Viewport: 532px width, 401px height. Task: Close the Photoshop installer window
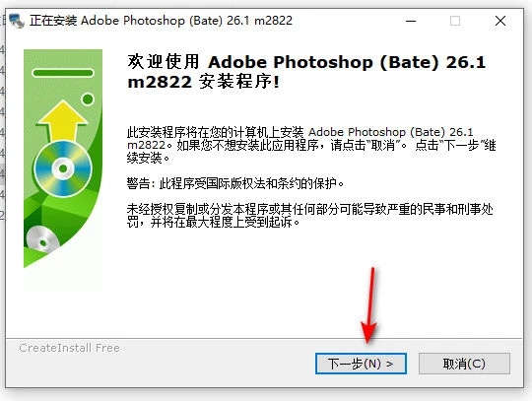click(x=500, y=21)
